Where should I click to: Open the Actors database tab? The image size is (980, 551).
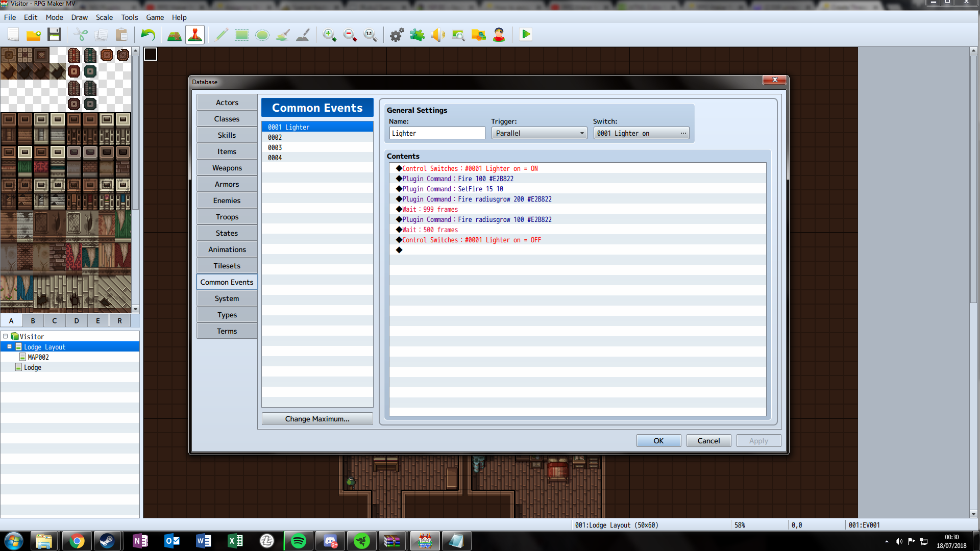[227, 103]
